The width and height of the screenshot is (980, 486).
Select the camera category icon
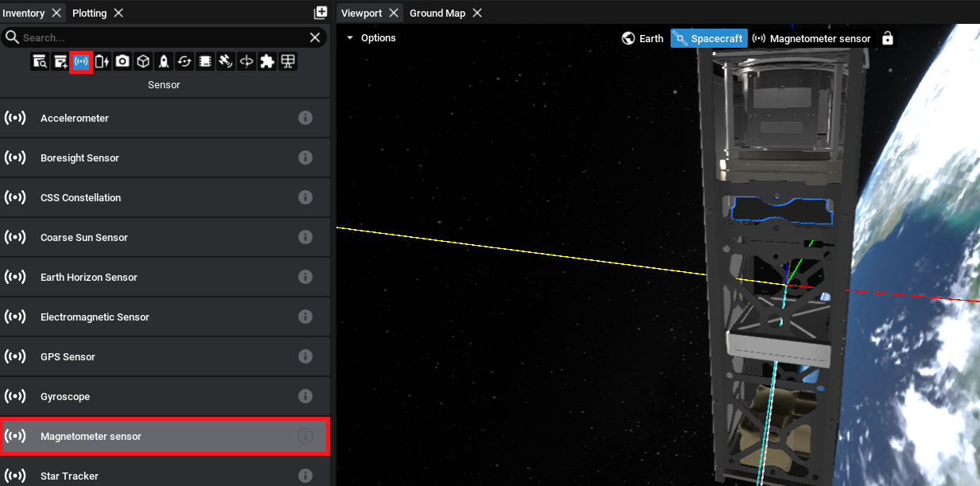(x=122, y=61)
